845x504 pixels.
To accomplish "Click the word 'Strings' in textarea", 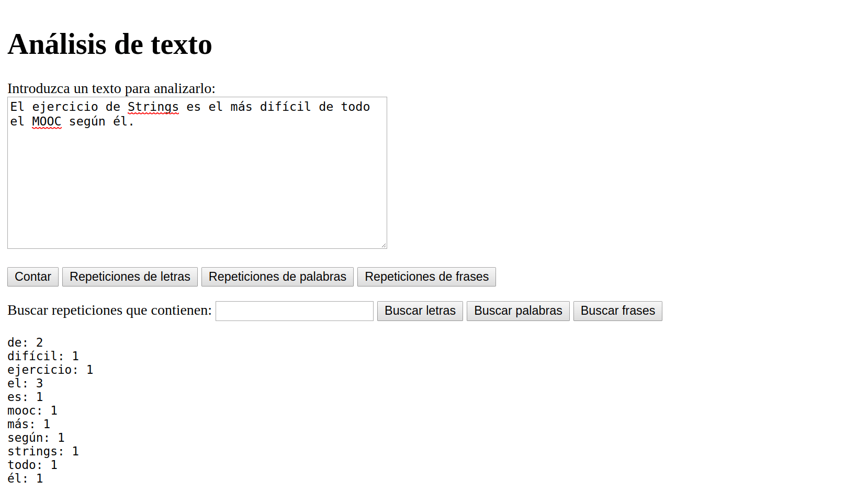I will (x=153, y=107).
